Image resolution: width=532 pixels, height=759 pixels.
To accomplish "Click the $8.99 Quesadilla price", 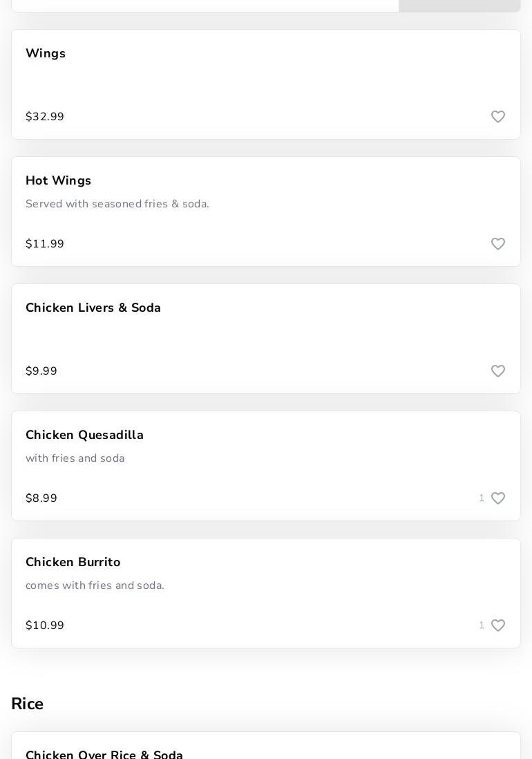I will click(41, 498).
